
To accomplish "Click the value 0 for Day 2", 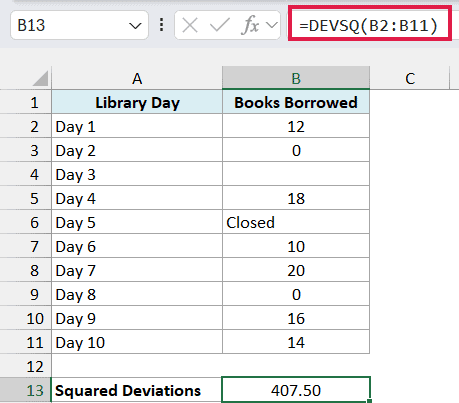I will click(x=296, y=150).
